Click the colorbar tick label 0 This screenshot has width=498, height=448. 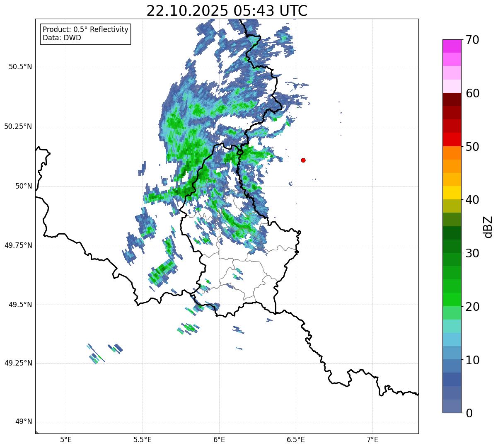point(469,413)
